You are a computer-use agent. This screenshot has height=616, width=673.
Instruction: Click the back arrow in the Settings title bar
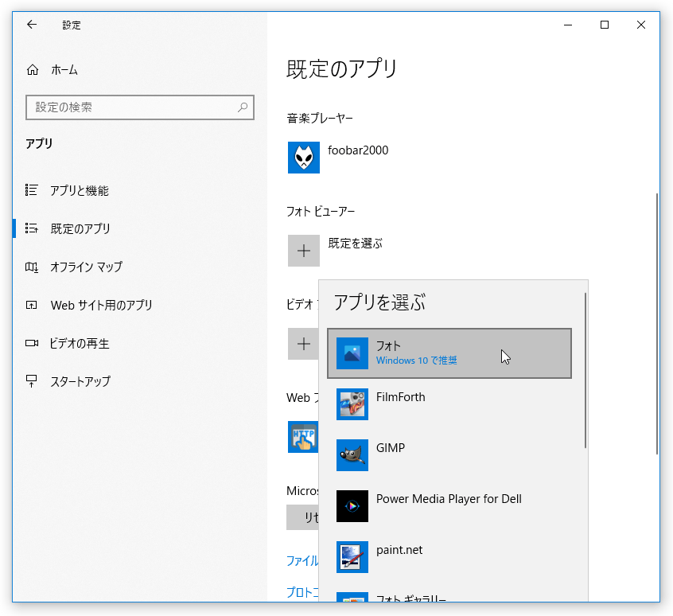(x=32, y=25)
